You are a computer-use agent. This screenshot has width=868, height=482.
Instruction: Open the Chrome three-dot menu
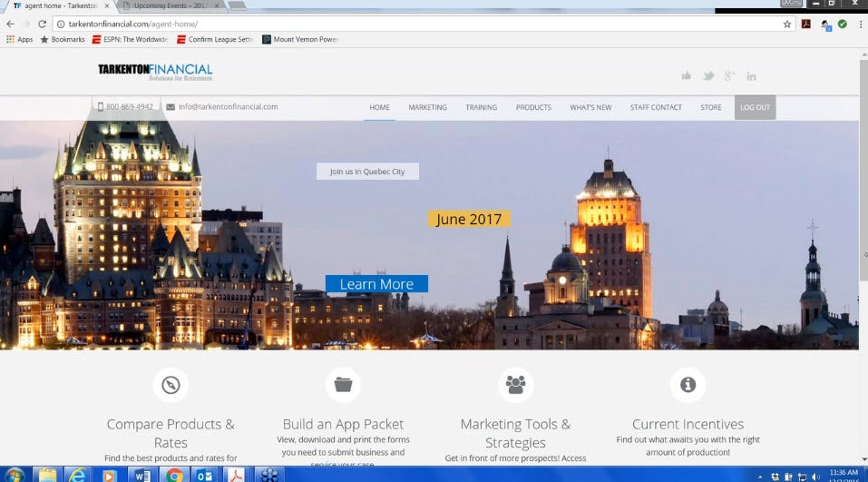(860, 24)
